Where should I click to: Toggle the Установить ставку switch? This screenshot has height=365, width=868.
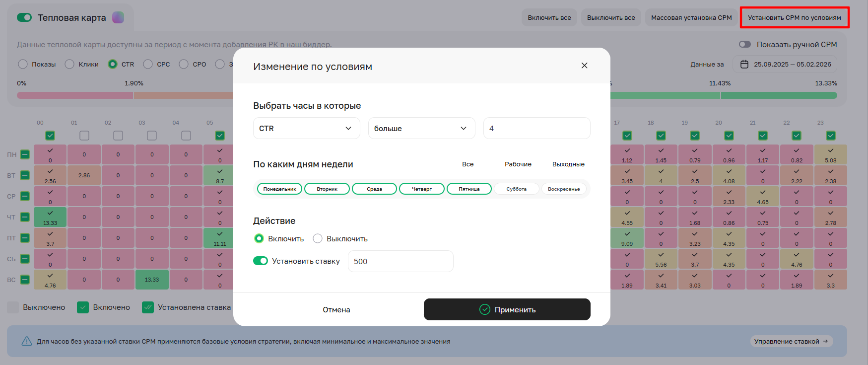[261, 261]
